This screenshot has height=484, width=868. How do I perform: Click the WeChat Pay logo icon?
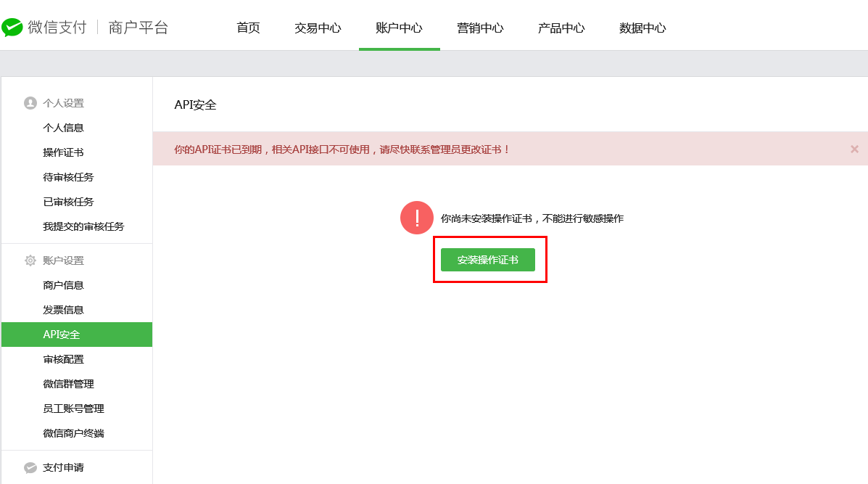tap(12, 28)
